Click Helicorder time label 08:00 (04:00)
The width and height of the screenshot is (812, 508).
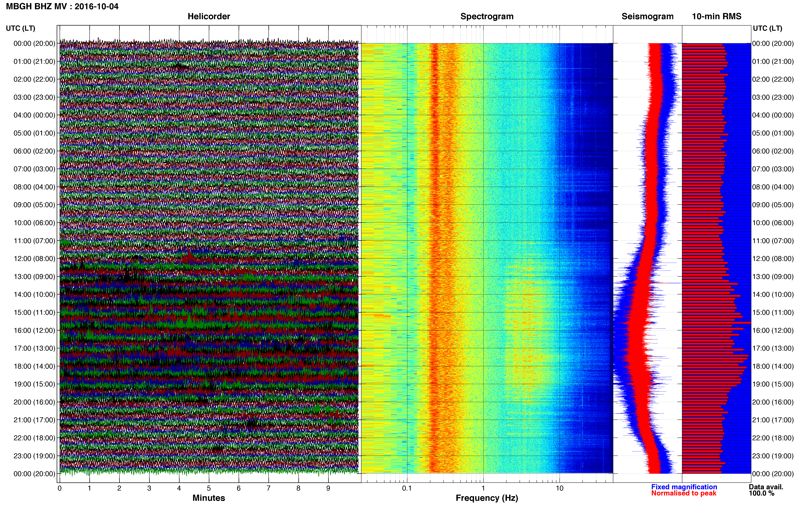point(34,187)
